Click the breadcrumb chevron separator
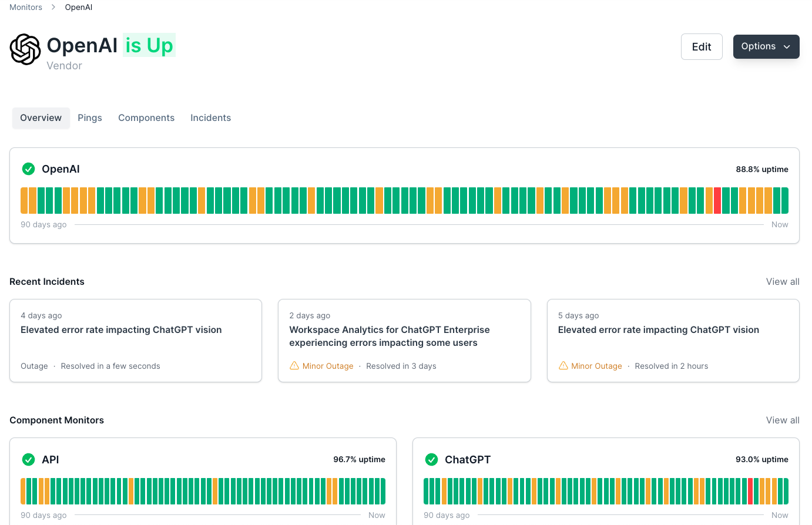812x525 pixels. tap(53, 7)
